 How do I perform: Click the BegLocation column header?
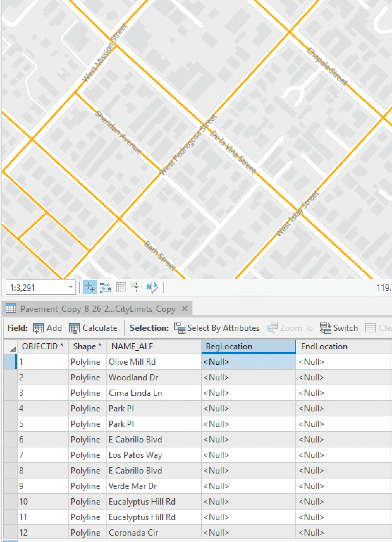pos(248,347)
